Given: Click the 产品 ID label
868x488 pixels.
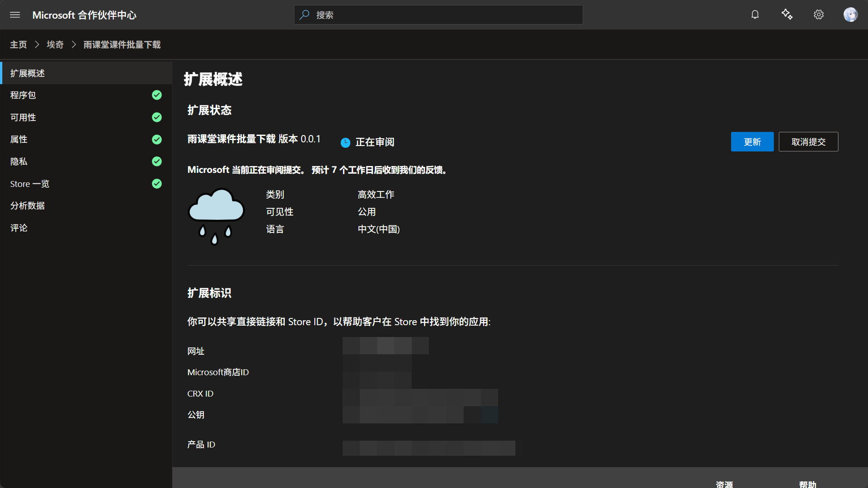Looking at the screenshot, I should coord(201,445).
